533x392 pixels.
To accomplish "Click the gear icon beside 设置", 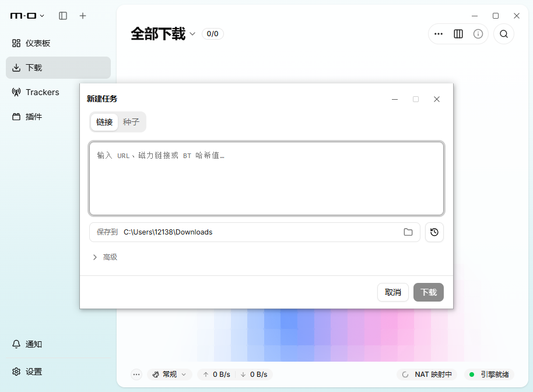I will point(16,372).
